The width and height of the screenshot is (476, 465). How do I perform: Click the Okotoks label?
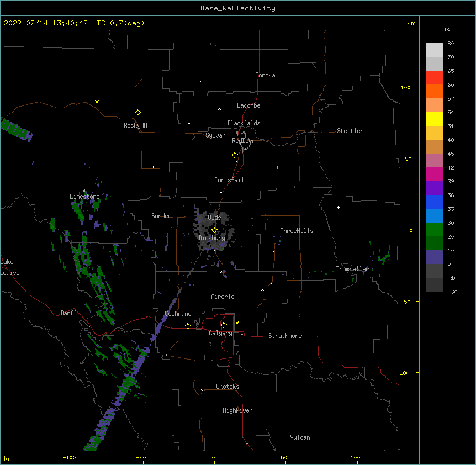click(x=228, y=387)
